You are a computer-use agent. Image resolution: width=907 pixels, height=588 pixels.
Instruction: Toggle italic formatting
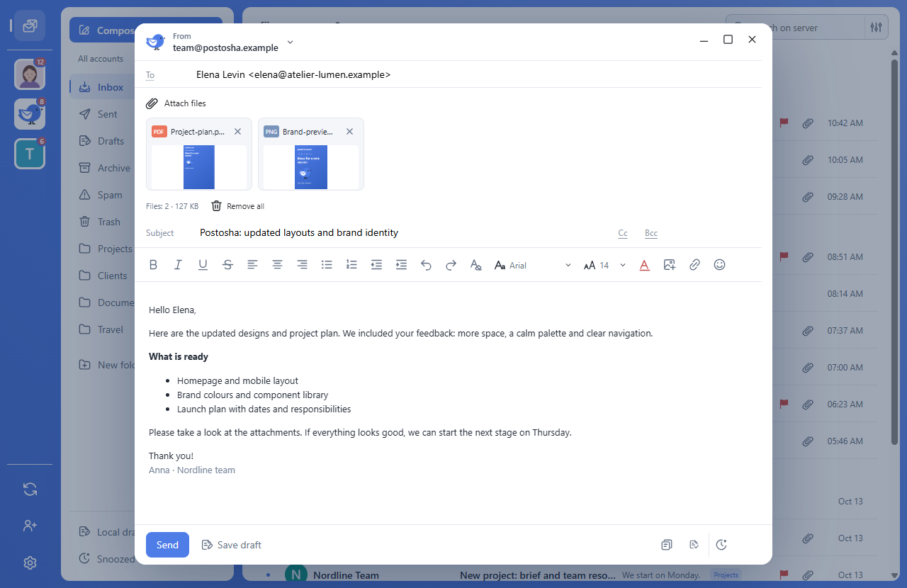178,265
